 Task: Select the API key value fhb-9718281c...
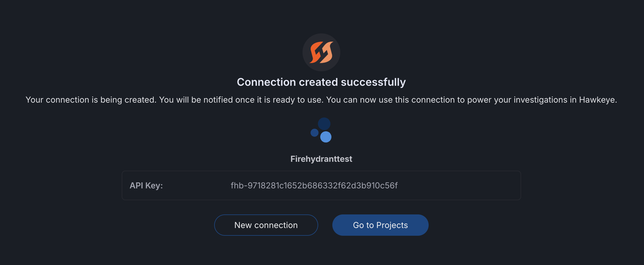pos(314,186)
